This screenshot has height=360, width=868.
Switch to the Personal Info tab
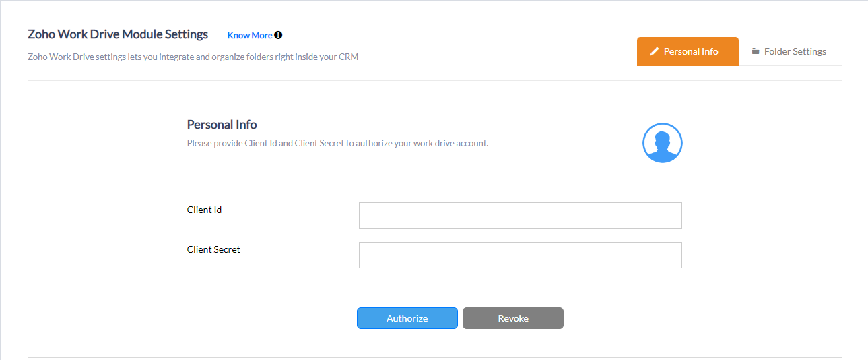(x=688, y=51)
